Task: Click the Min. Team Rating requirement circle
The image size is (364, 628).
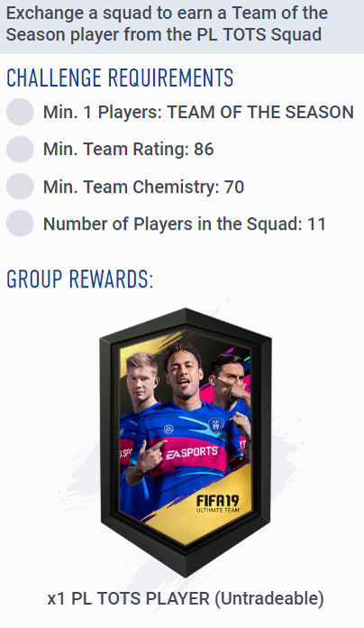Action: tap(20, 150)
